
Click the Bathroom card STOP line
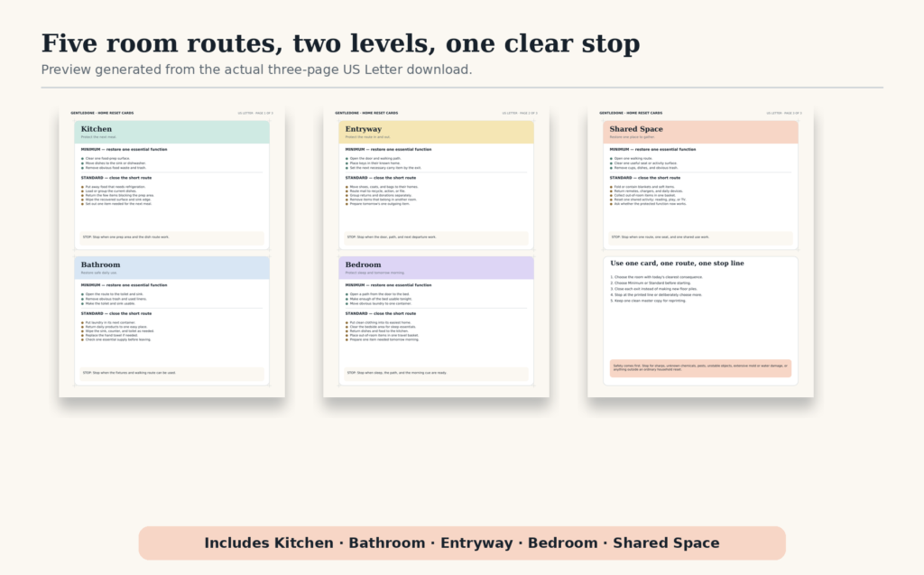(x=129, y=373)
